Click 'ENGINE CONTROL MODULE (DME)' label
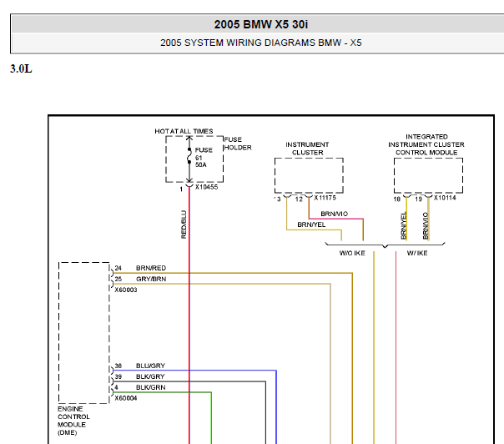Screen dimensions: 504x444 (x=73, y=421)
